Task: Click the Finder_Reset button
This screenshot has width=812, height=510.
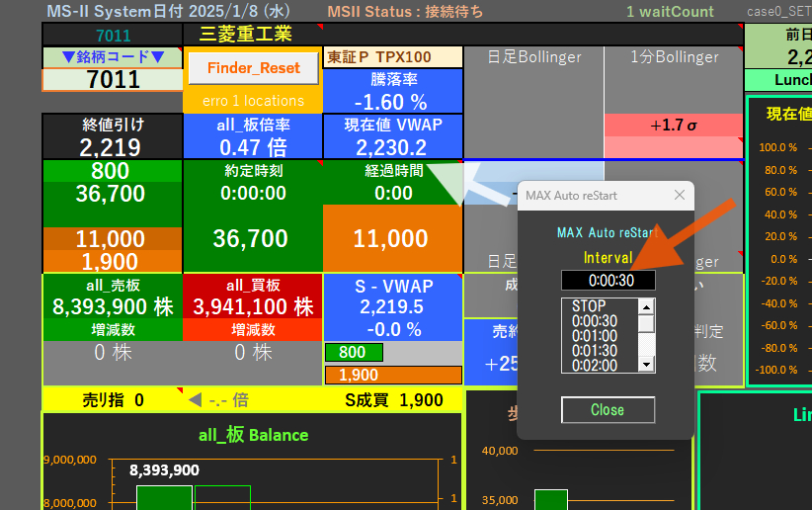Action: pyautogui.click(x=253, y=68)
